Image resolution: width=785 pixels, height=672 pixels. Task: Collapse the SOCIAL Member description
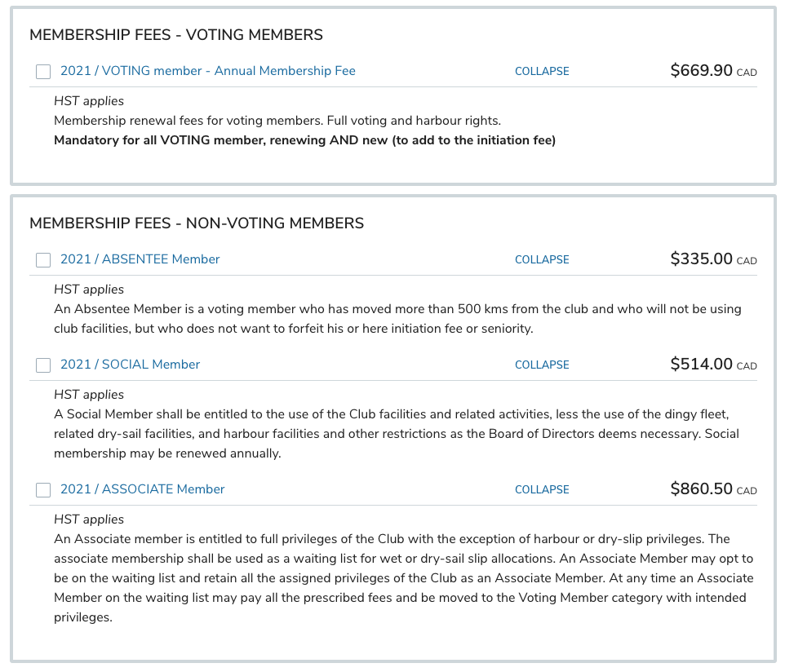pyautogui.click(x=542, y=365)
